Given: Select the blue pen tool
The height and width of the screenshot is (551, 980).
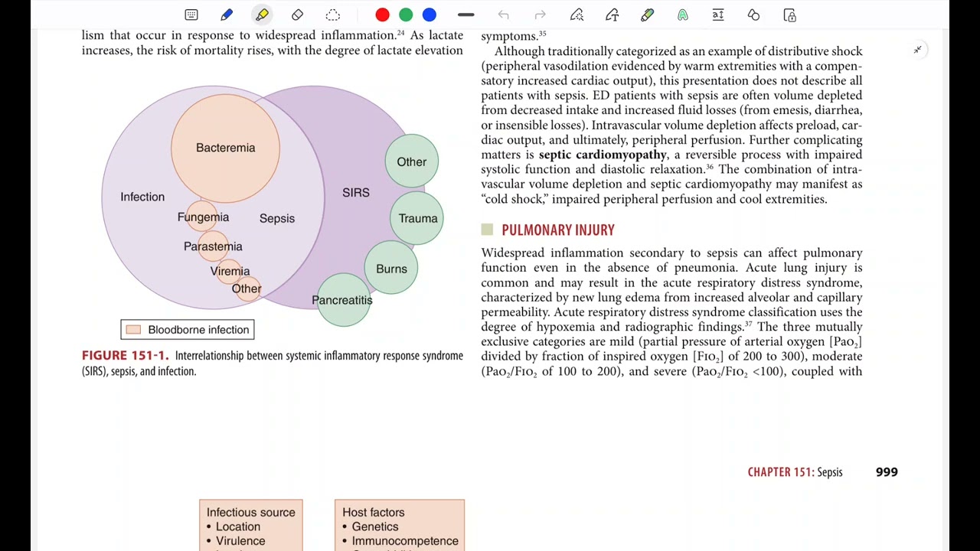Looking at the screenshot, I should point(227,15).
